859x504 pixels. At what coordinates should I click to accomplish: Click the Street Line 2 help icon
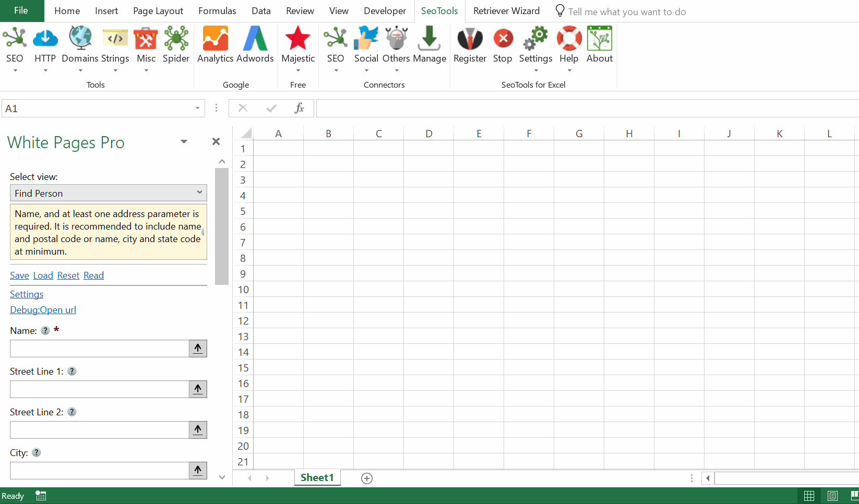pos(72,412)
